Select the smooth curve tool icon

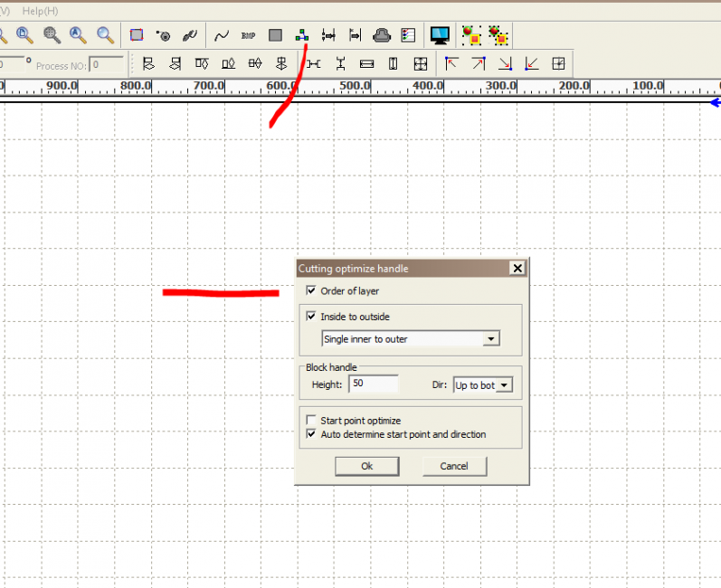point(222,36)
